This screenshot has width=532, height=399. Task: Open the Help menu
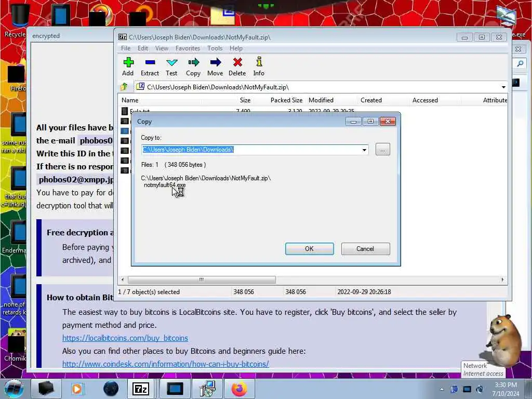click(x=236, y=48)
